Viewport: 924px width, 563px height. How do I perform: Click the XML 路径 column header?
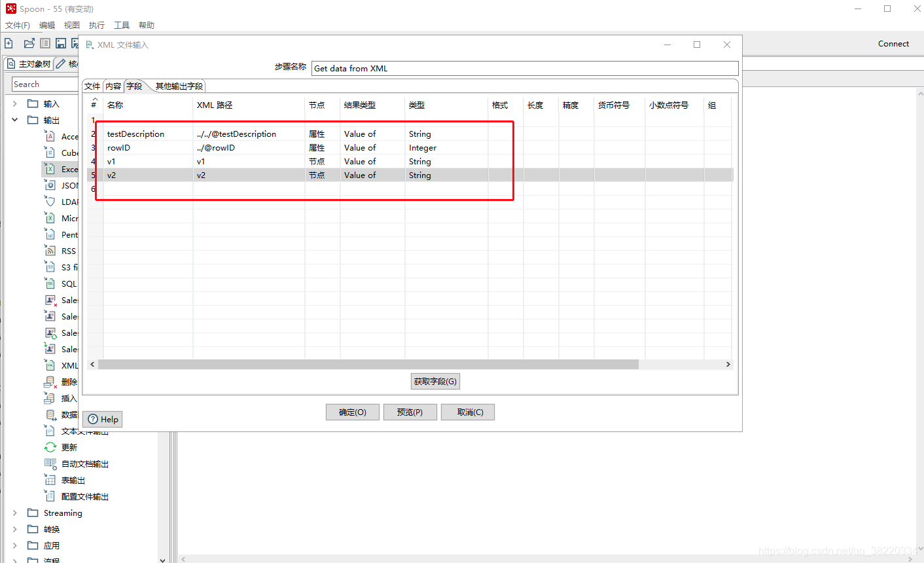[x=249, y=105]
